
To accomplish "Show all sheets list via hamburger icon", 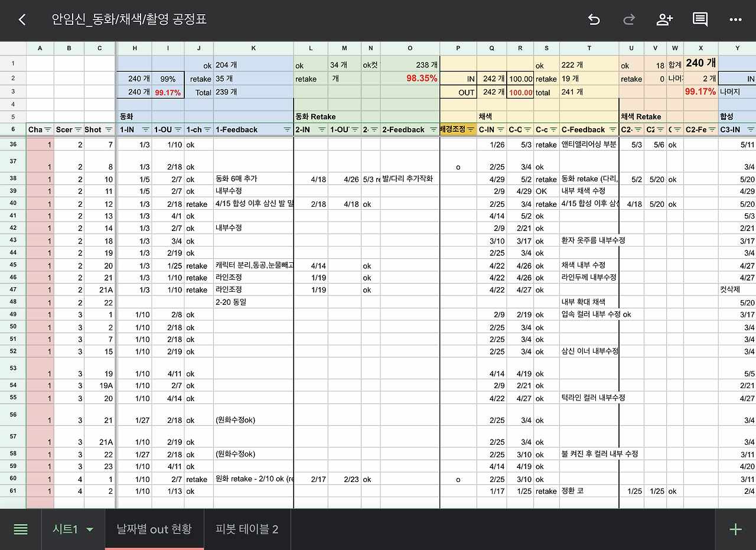I will (21, 529).
